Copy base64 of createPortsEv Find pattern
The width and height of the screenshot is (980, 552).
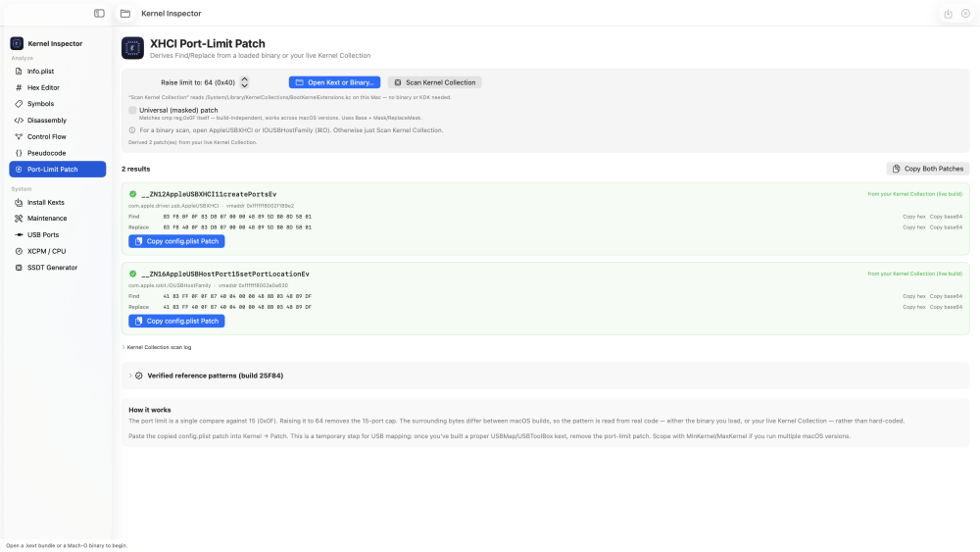pos(946,217)
